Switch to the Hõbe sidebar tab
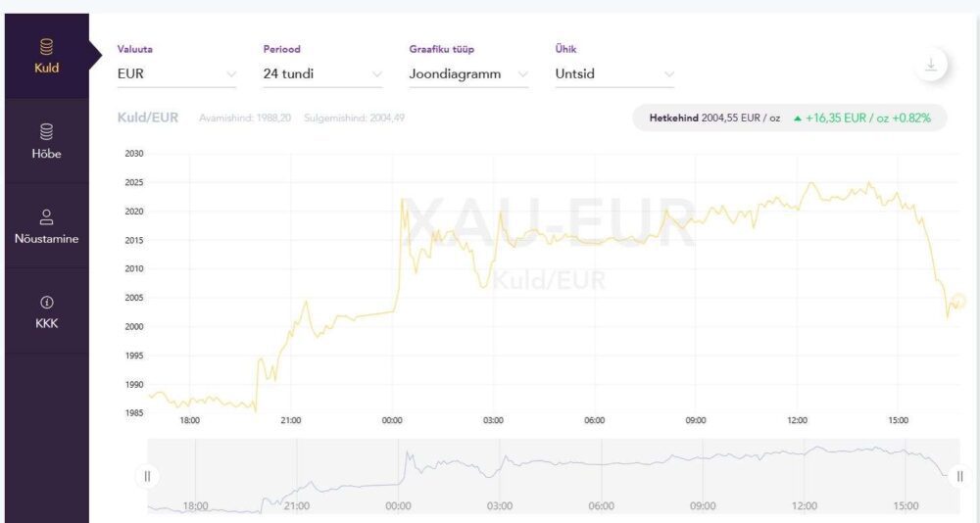Viewport: 980px width, 523px height. 46,142
